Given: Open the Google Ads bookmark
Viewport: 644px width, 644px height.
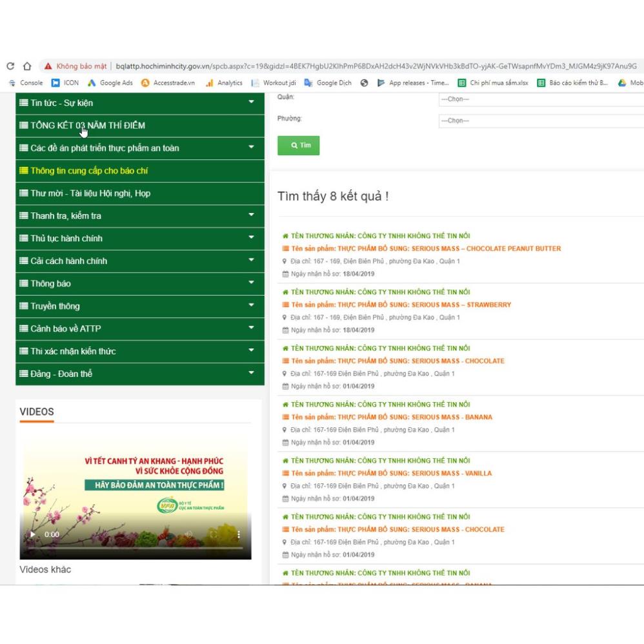Looking at the screenshot, I should point(110,83).
